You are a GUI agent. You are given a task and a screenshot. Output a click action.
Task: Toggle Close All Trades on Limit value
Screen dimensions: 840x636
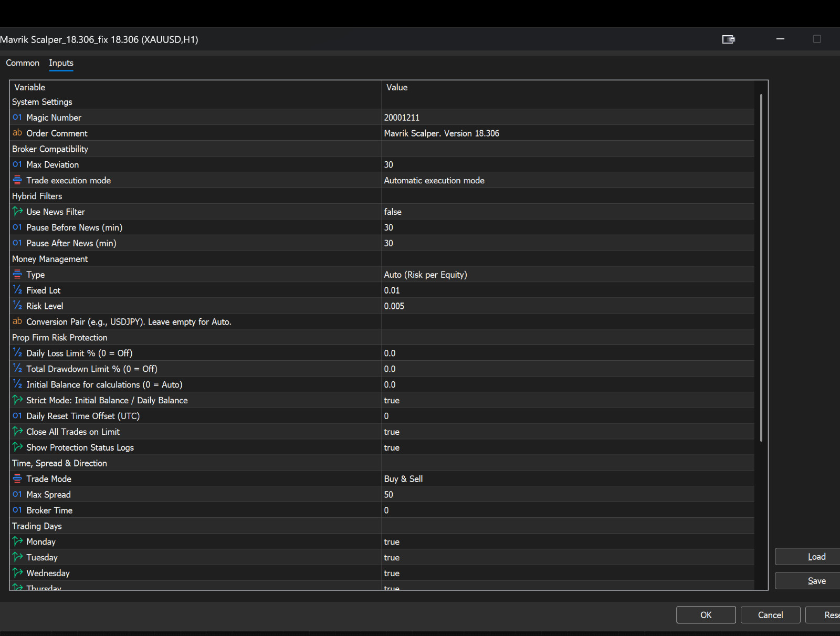tap(568, 432)
